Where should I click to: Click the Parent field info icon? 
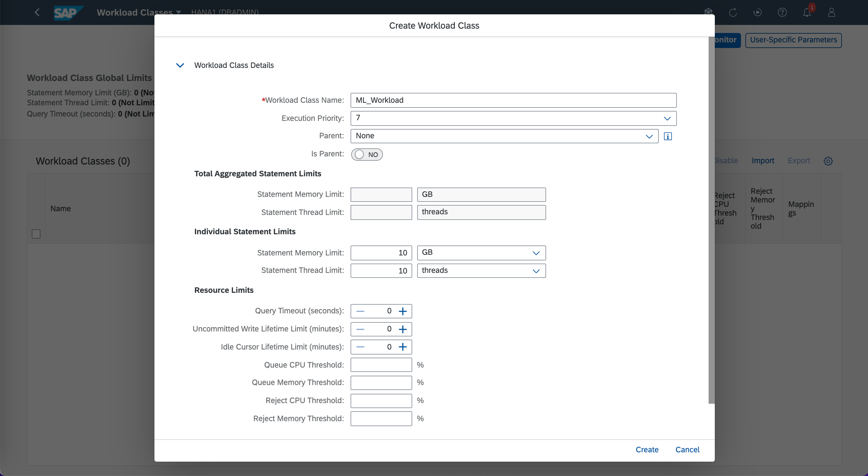click(668, 136)
